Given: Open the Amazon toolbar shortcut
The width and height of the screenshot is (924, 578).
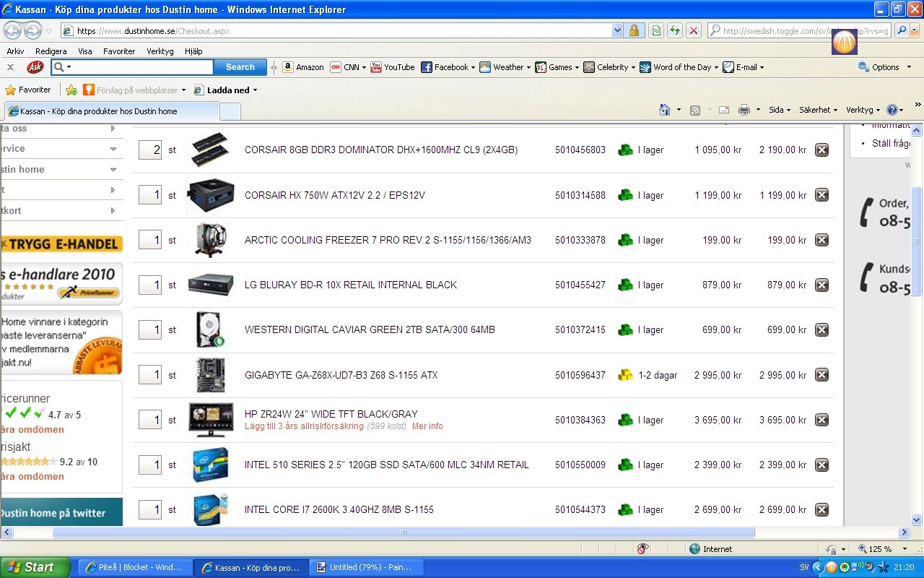Looking at the screenshot, I should [303, 67].
